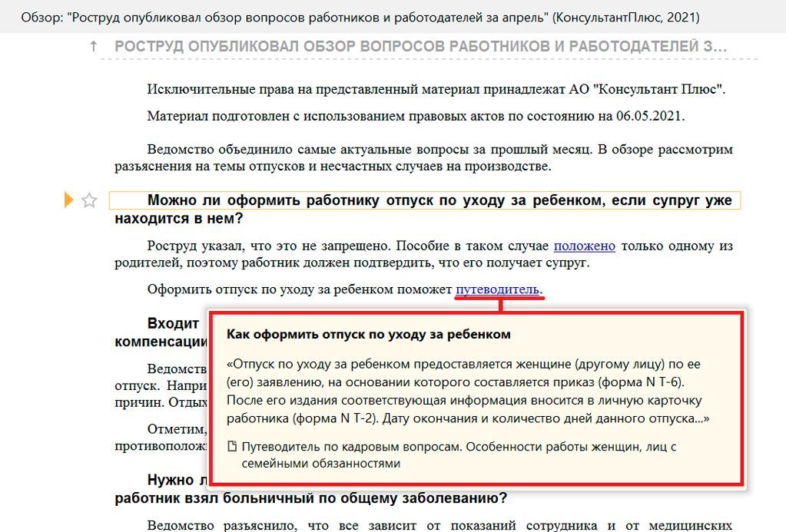Select heading "работник взял больничный по общему заболеванию?"
Screen dimensions: 786x532
[310, 497]
